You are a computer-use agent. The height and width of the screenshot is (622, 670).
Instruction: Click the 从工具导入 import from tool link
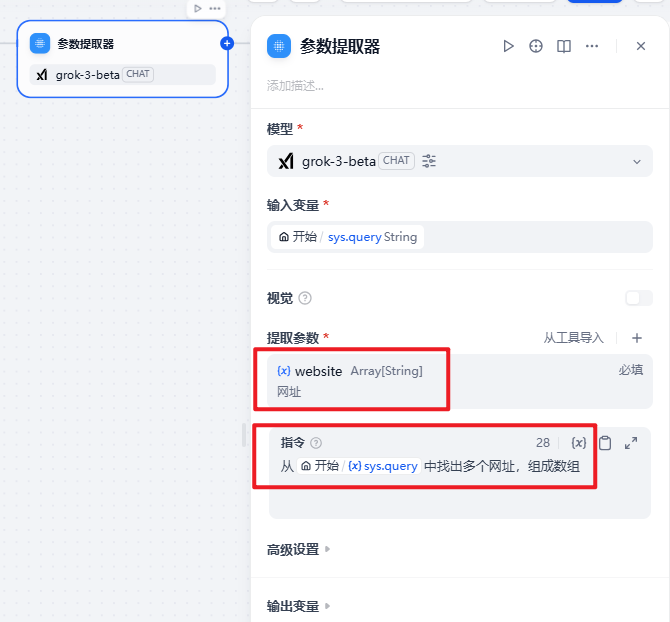[573, 338]
